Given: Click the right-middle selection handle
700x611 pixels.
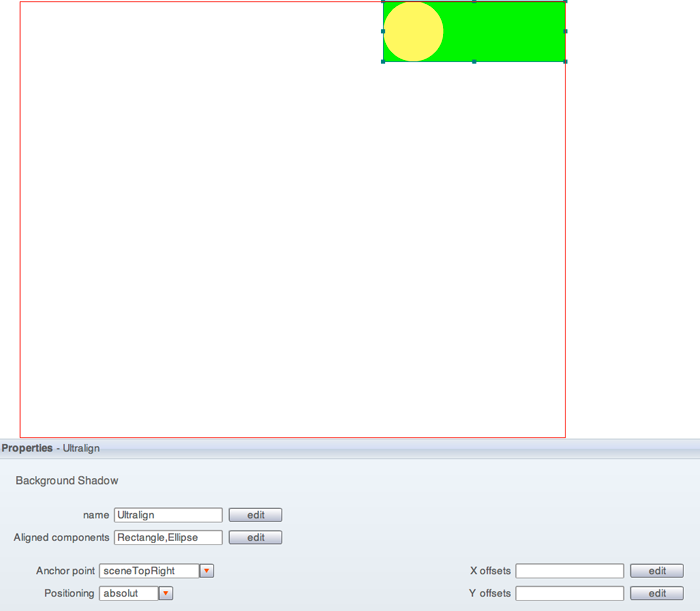Looking at the screenshot, I should tap(565, 31).
